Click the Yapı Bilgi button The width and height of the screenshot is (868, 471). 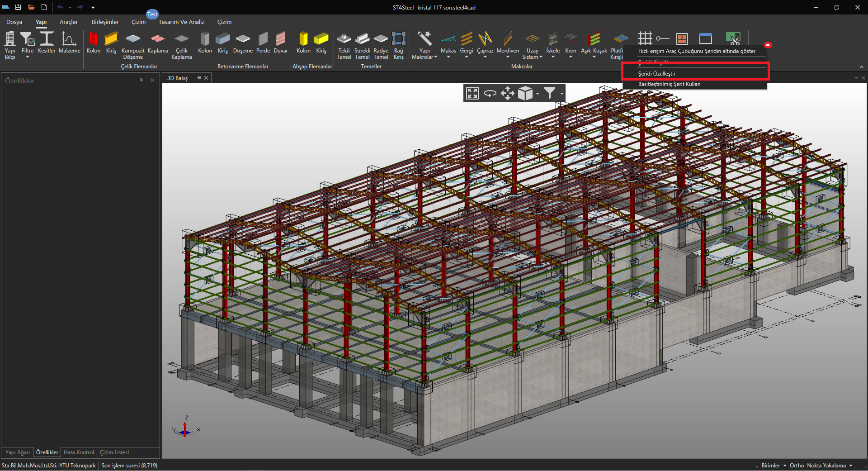tap(10, 45)
